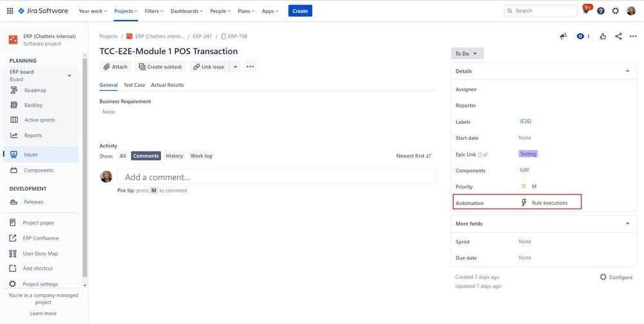Screen dimensions: 644x324
Task: Click the ERP project avatar in sidebar
Action: coord(13,40)
